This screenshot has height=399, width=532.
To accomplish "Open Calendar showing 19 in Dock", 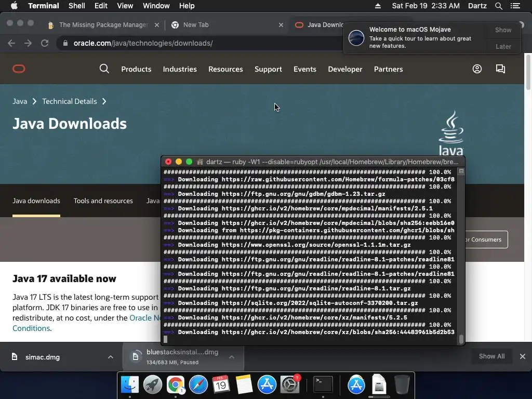I will [x=221, y=385].
